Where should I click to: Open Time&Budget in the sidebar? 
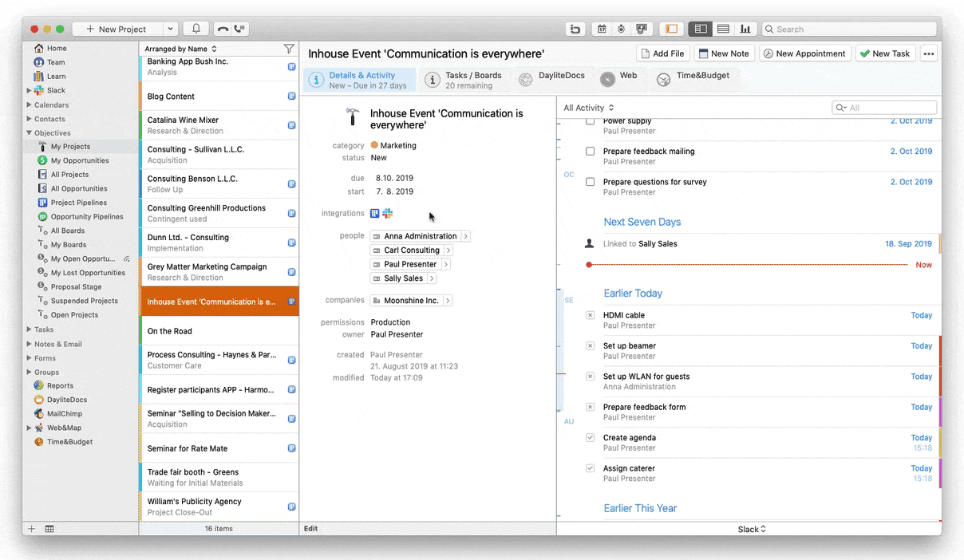[x=69, y=442]
